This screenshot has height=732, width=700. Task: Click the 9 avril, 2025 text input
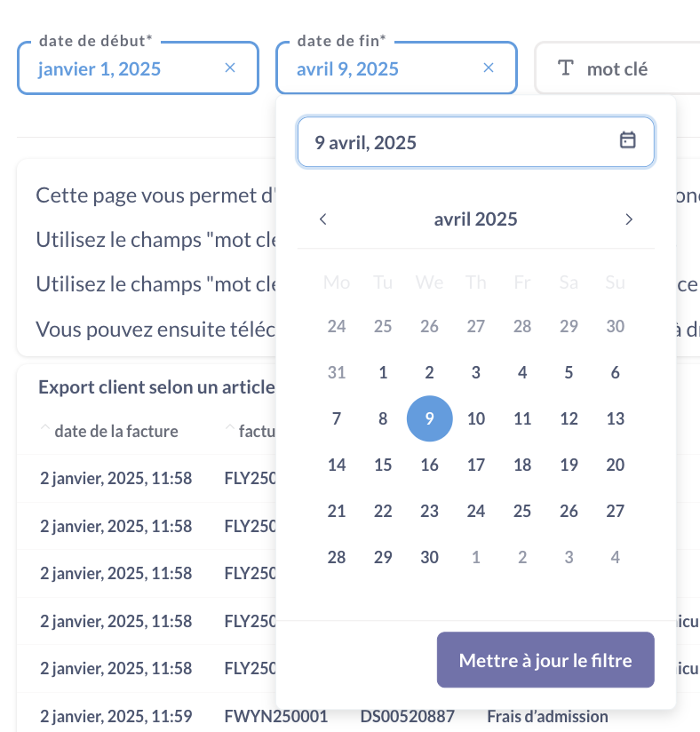click(476, 142)
